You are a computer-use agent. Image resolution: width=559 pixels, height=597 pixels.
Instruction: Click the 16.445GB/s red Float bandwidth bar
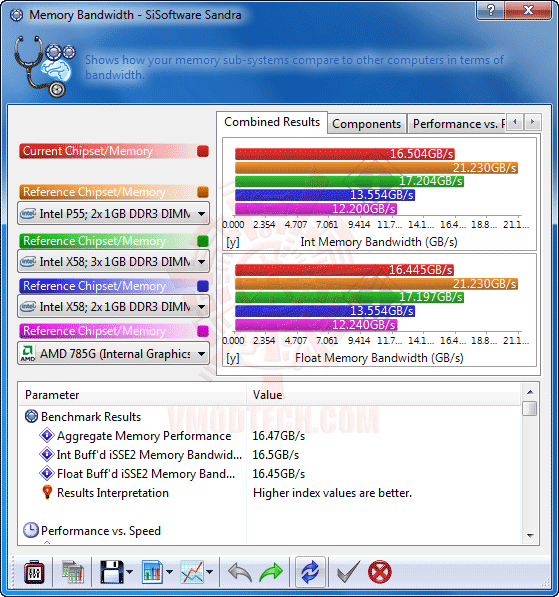[x=344, y=270]
